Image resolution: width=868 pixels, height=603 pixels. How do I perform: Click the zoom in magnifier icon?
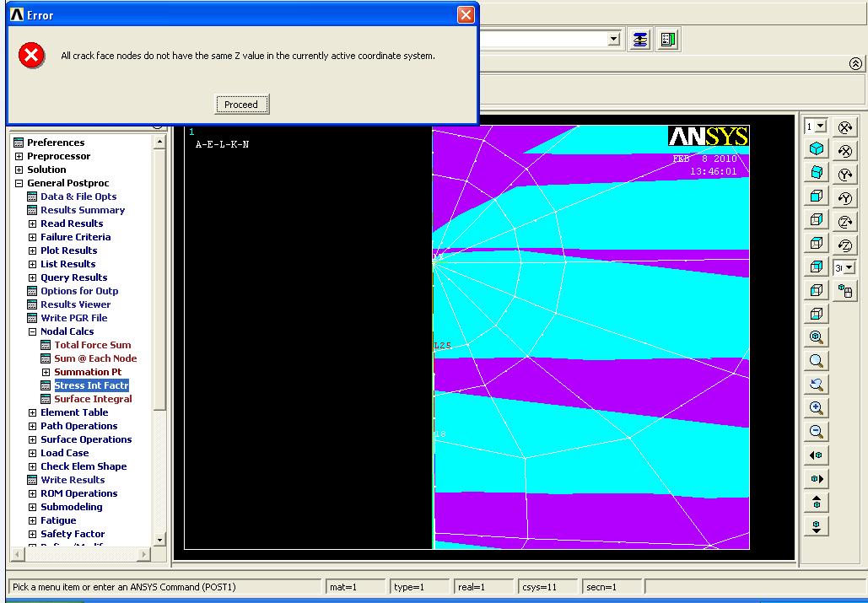tap(817, 408)
